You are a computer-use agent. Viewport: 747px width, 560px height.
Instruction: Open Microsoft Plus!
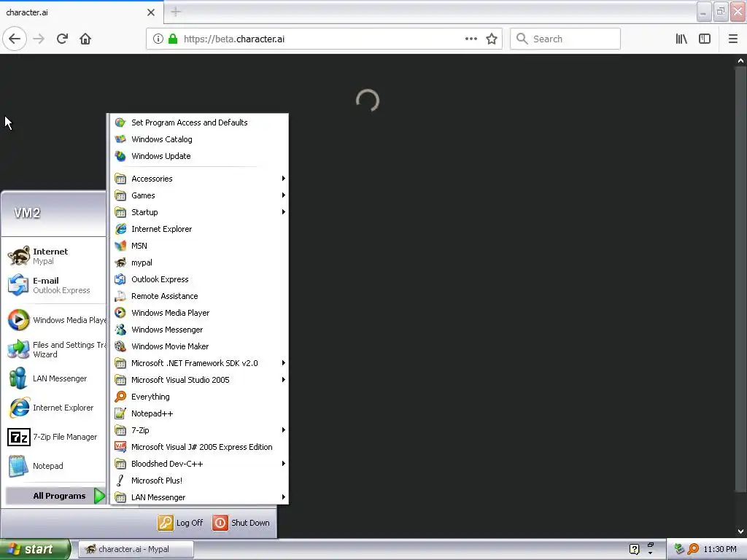(199, 481)
